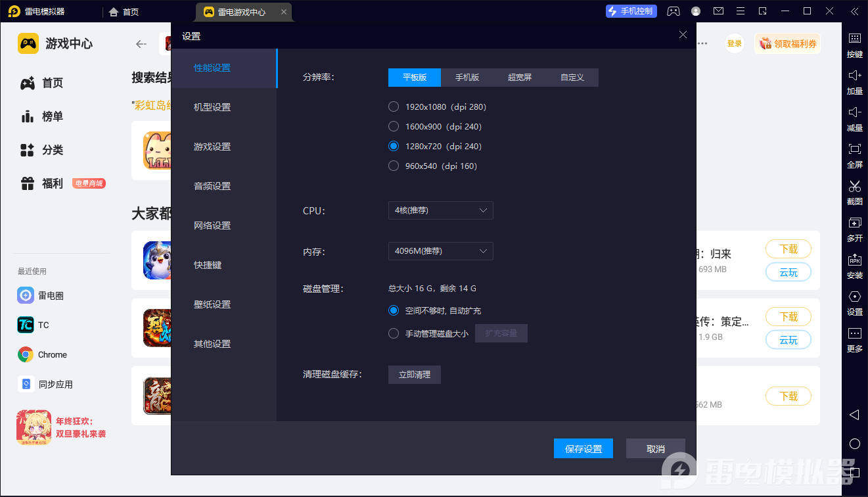The height and width of the screenshot is (497, 868).
Task: Open the 内存 4096M(推荐) dropdown
Action: [x=440, y=251]
